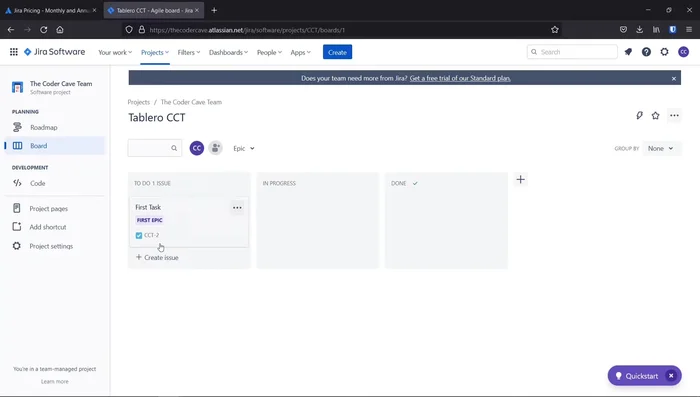Add a new column with plus icon
Viewport: 700px width, 397px height.
[x=520, y=180]
